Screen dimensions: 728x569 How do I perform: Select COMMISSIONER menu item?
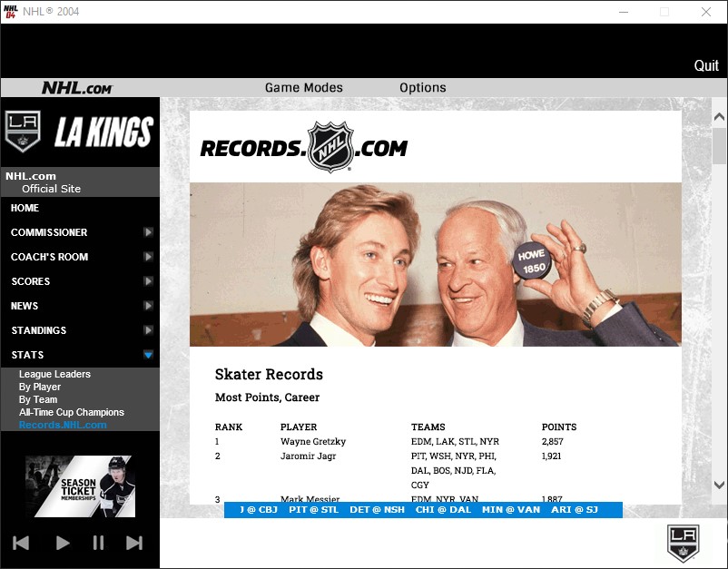tap(49, 232)
